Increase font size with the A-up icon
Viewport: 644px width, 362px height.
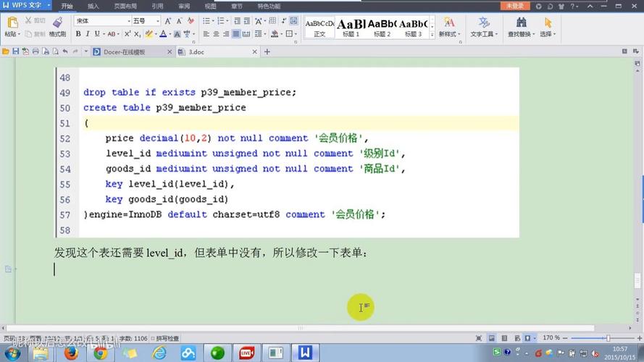point(168,21)
